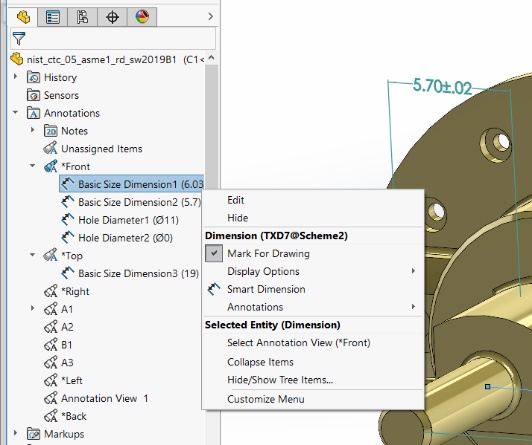532x445 pixels.
Task: Expand the Markups folder
Action: tap(15, 433)
